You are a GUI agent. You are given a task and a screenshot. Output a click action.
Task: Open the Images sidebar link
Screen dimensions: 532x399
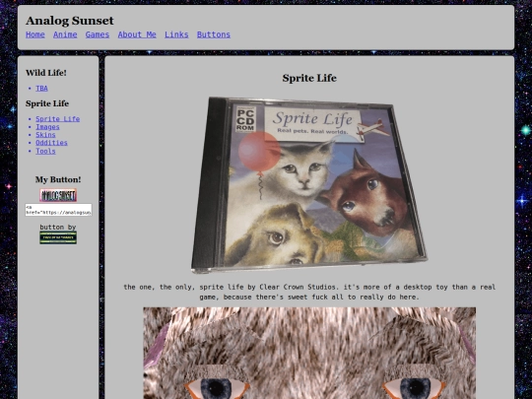pos(47,127)
